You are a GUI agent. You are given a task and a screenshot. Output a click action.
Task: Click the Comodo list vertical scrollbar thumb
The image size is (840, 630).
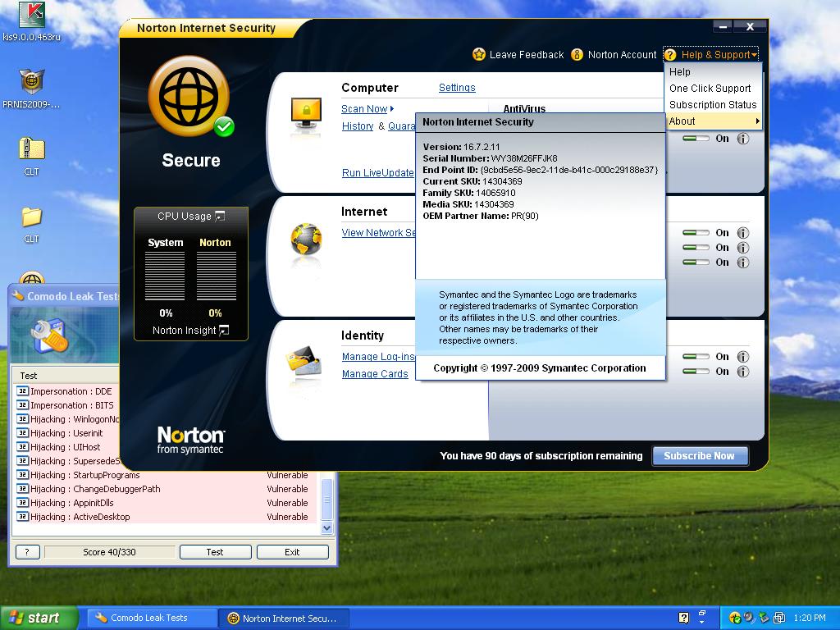[326, 500]
